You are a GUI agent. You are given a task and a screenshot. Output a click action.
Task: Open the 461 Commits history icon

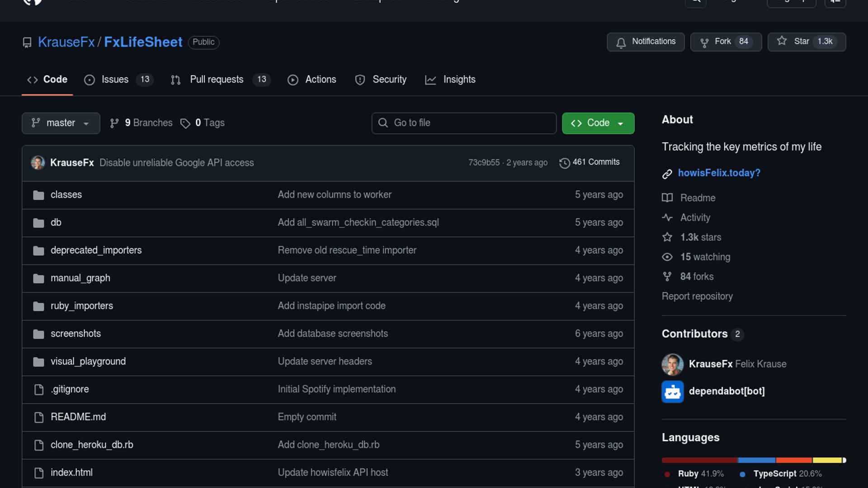(x=564, y=163)
